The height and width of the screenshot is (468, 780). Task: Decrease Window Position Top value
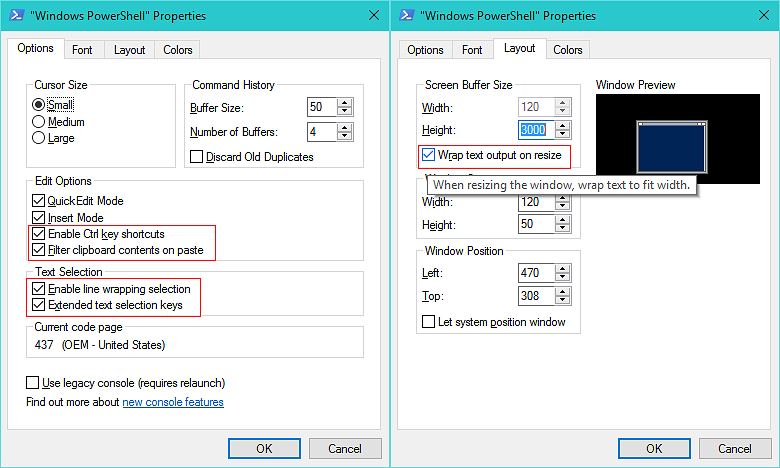tap(563, 300)
